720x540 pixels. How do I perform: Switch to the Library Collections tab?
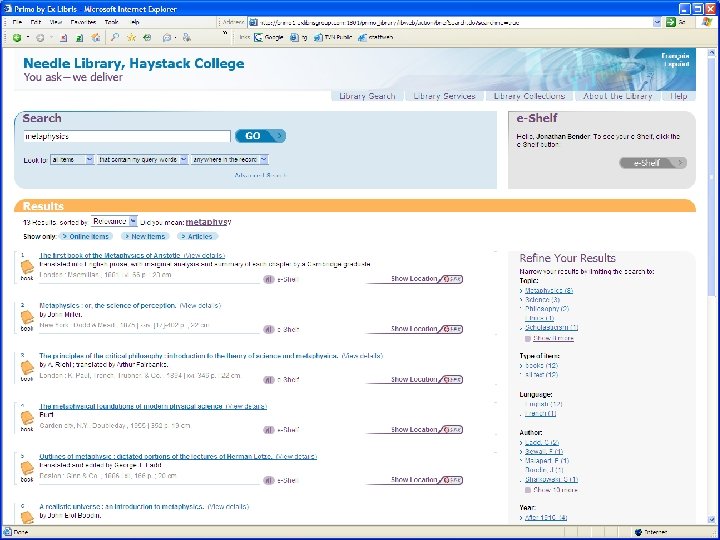(x=529, y=96)
